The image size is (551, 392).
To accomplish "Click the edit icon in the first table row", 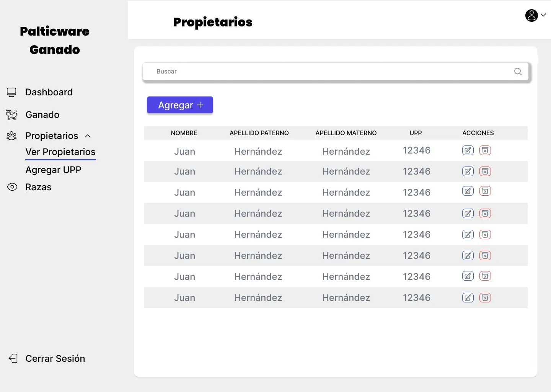I will 468,150.
